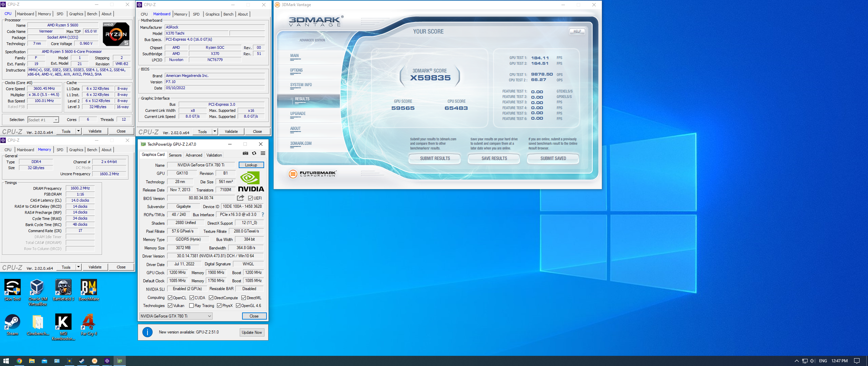Switch to 3DMark Vantage orange taskbar icon
The width and height of the screenshot is (868, 366).
95,361
